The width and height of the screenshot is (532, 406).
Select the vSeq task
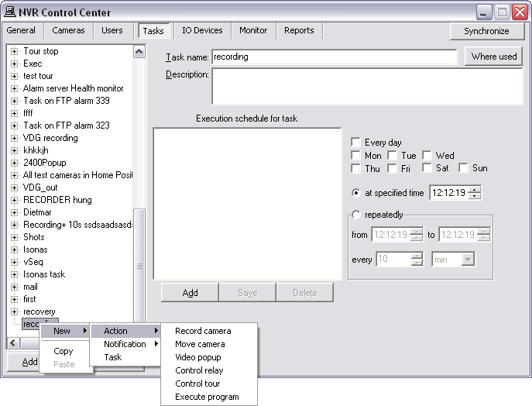click(33, 262)
